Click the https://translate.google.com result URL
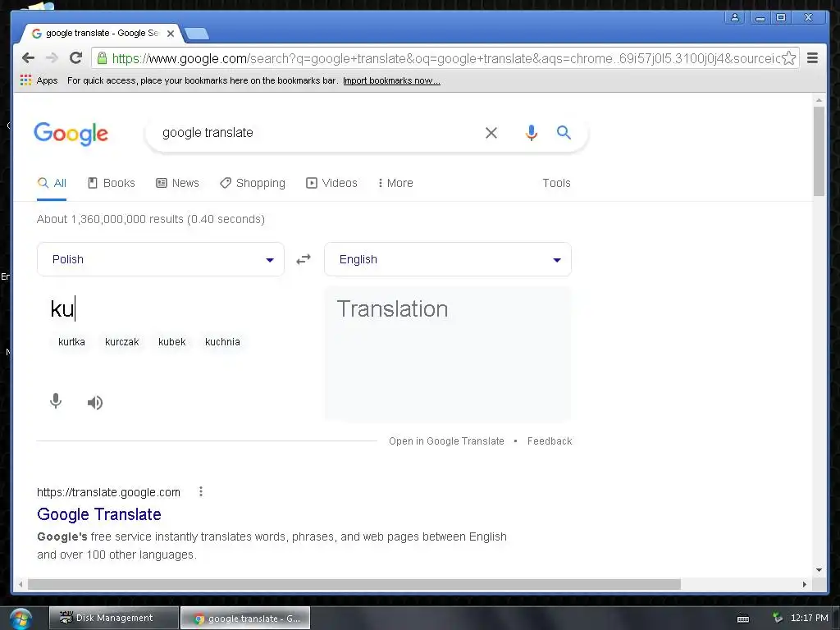This screenshot has width=840, height=630. click(x=108, y=492)
